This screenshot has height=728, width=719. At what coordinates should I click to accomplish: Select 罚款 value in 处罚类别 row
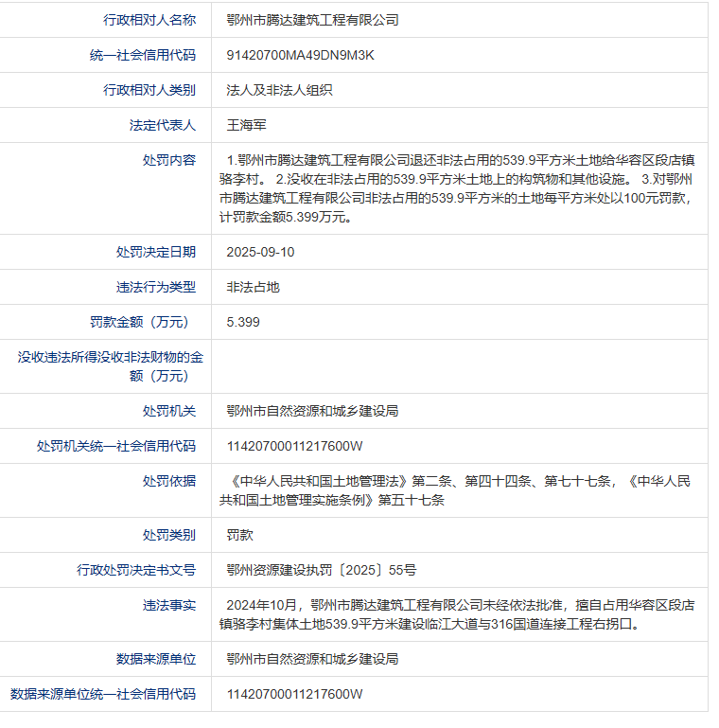pyautogui.click(x=239, y=535)
